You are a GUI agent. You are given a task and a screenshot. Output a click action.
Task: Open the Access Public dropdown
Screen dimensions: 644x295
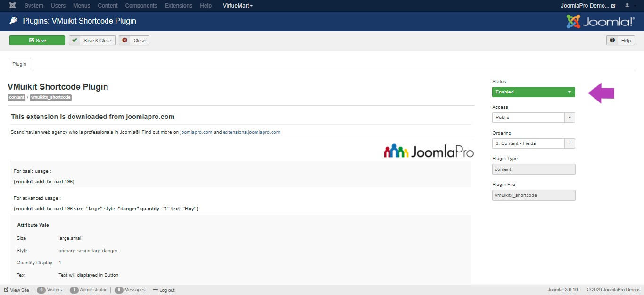[x=534, y=118]
